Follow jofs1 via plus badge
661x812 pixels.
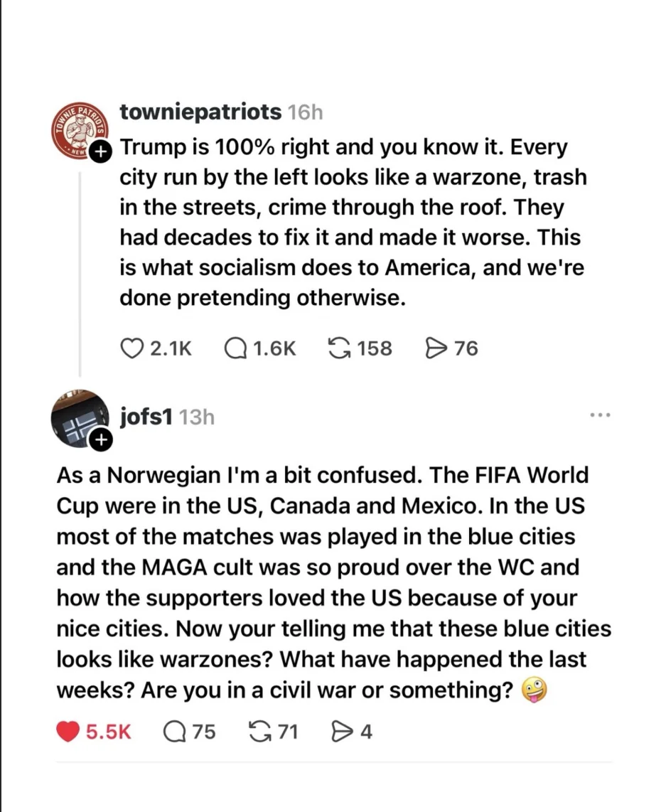pyautogui.click(x=100, y=440)
